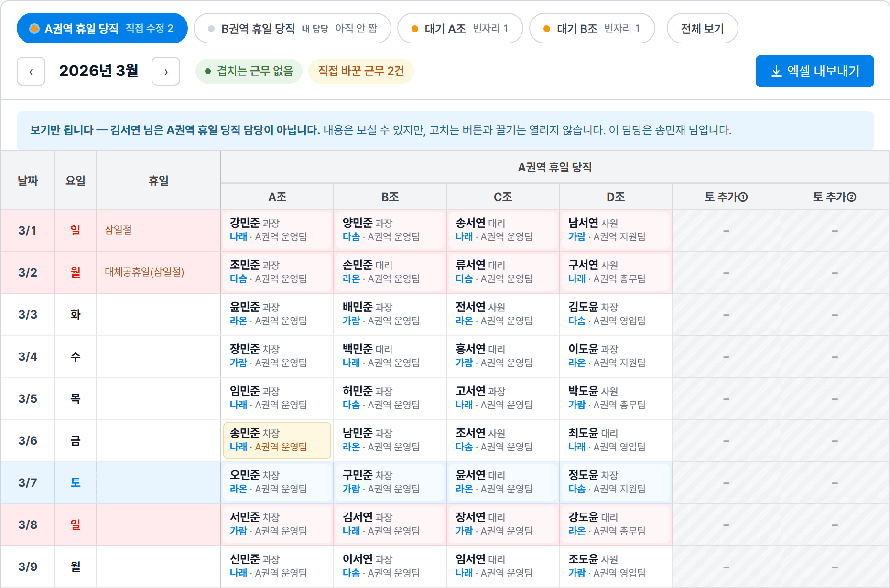Open the 직접 바꾼 근무 2건 badge
The width and height of the screenshot is (890, 588).
pos(361,71)
